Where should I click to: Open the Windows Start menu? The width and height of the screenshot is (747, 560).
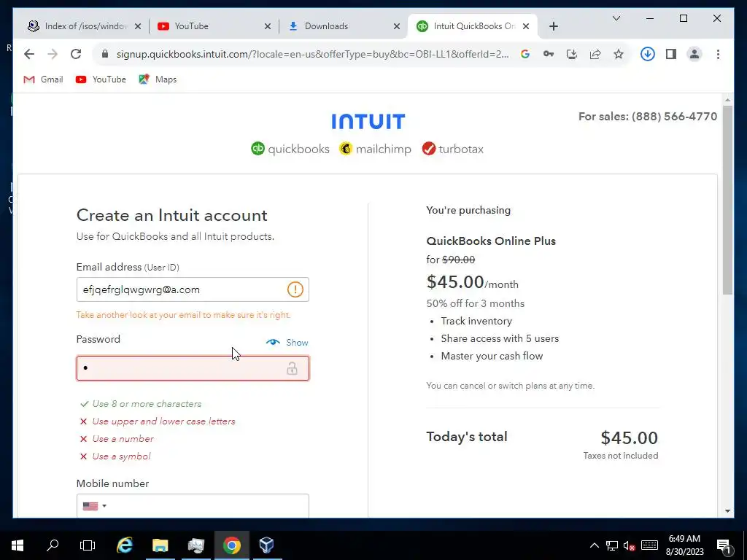18,545
